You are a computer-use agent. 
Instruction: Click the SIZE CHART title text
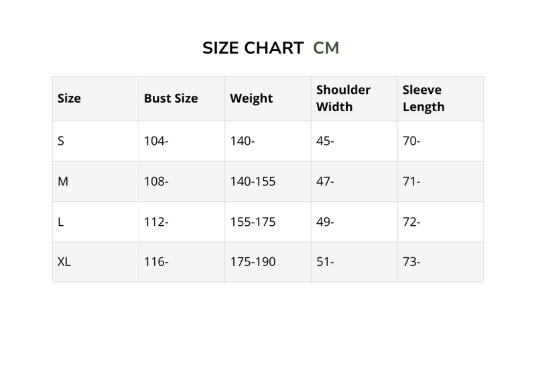(253, 48)
